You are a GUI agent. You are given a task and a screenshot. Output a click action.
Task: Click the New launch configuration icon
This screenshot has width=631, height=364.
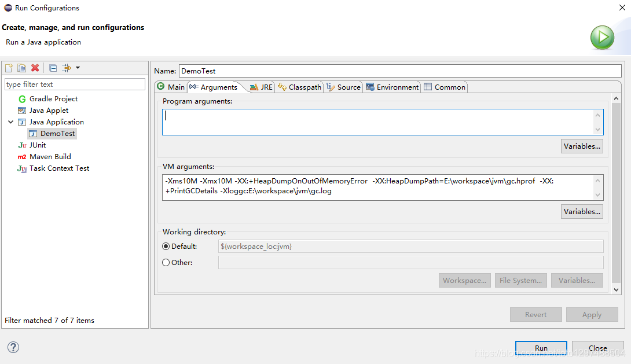(x=9, y=68)
